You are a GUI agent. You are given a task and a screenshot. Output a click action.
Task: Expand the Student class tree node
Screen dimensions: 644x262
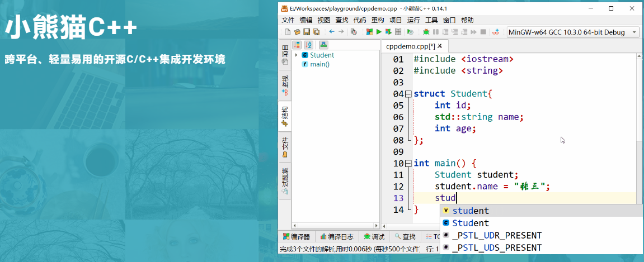[x=296, y=55]
